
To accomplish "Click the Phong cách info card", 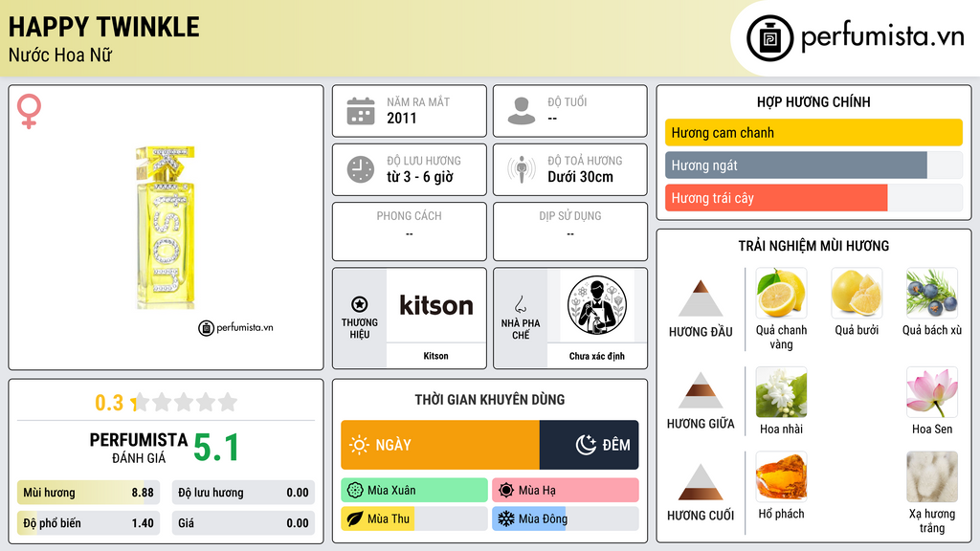I will (410, 231).
